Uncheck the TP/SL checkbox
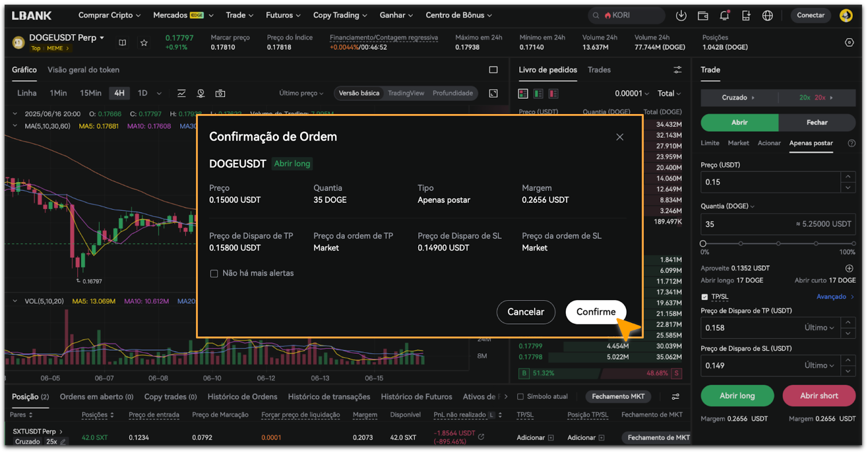 pos(705,297)
